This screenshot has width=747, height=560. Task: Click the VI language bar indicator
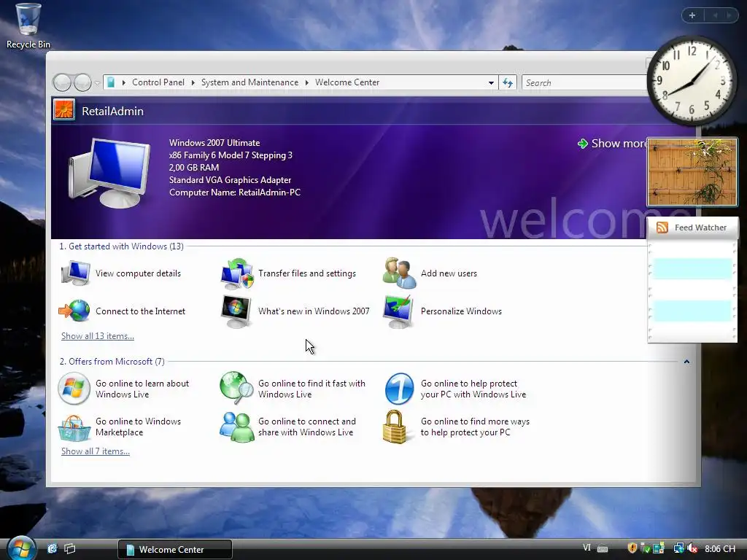click(587, 548)
